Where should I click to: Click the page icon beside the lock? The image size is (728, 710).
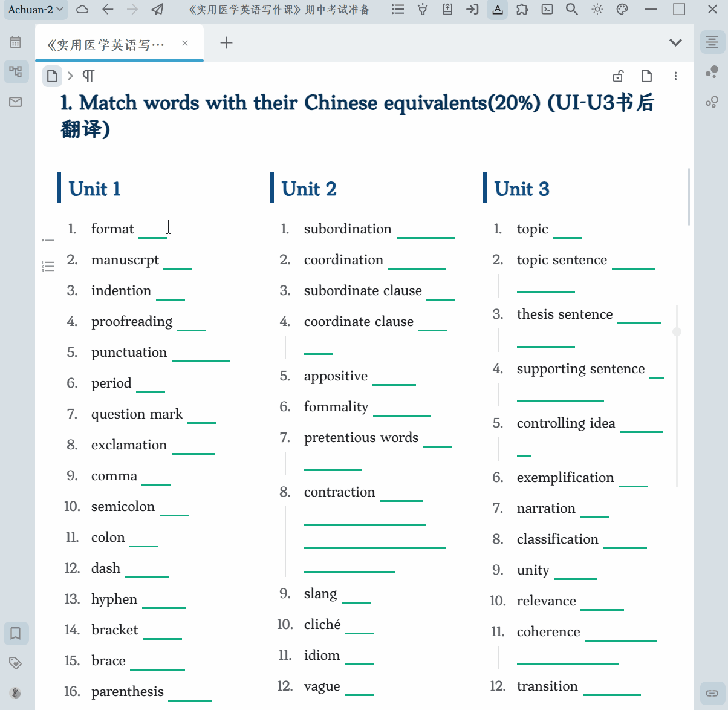point(646,76)
